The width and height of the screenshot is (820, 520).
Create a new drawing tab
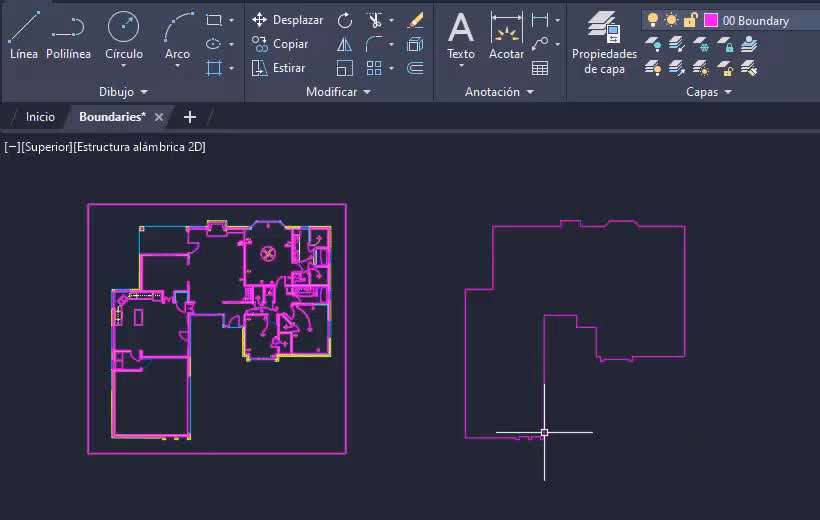190,117
